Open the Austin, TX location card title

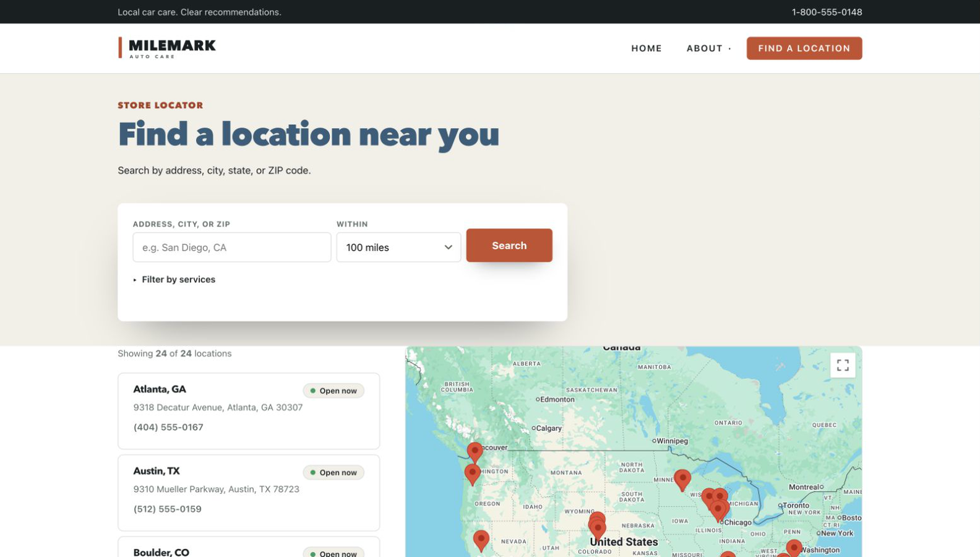pyautogui.click(x=157, y=471)
